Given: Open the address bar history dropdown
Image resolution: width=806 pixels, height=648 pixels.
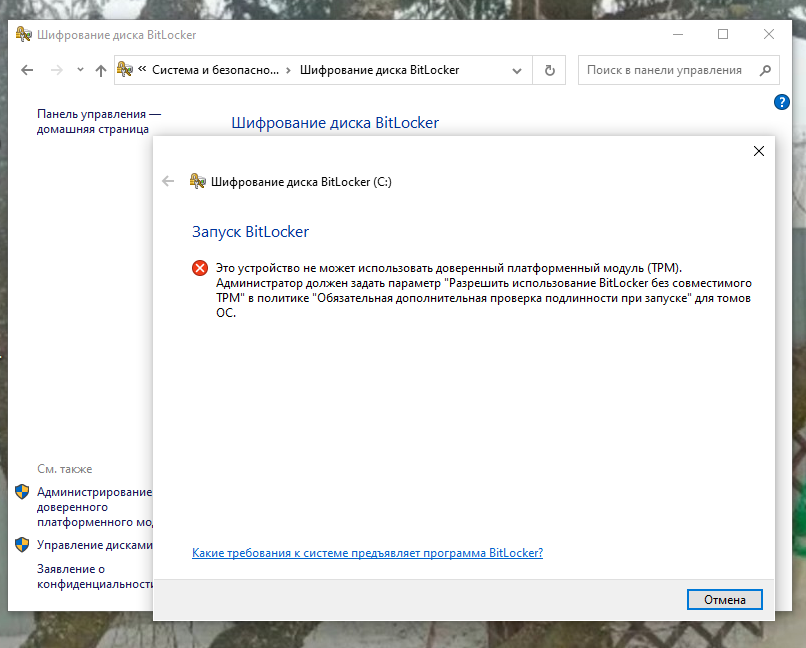Looking at the screenshot, I should (x=517, y=71).
